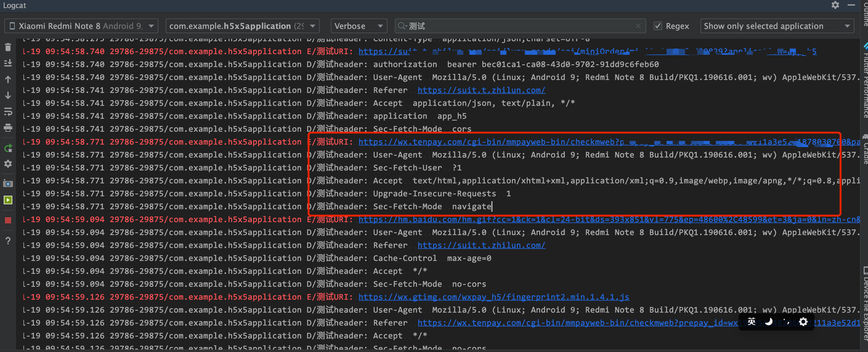Open logcat sidebar settings gear

tap(8, 164)
